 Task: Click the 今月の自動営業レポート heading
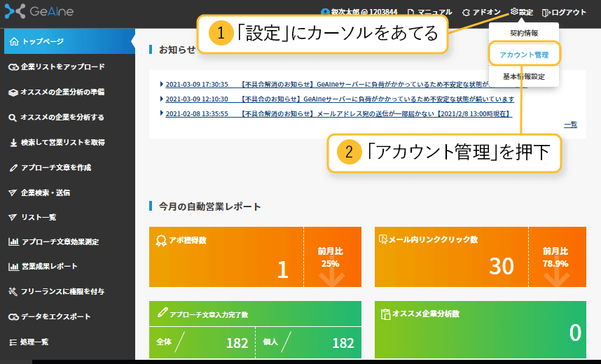209,206
